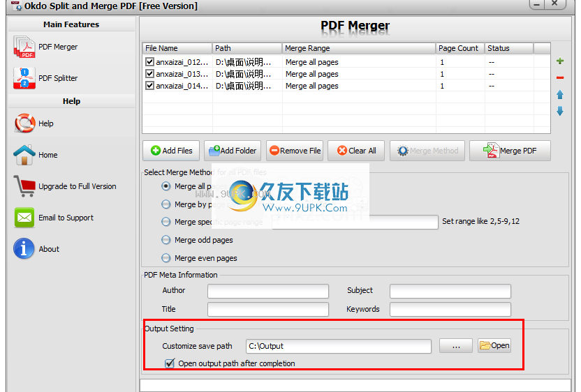Move file down with blue arrow

560,111
